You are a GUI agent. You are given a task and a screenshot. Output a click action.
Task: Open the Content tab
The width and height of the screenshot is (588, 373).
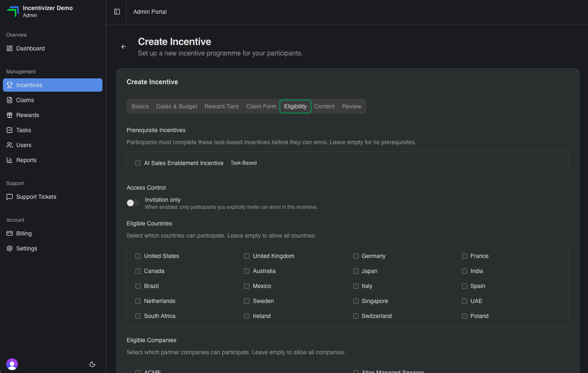(x=324, y=106)
